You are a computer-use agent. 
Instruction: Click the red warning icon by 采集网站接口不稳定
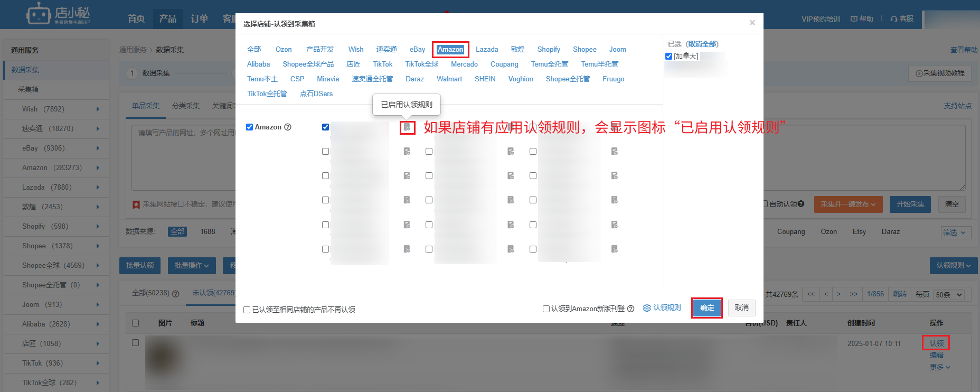pos(136,204)
